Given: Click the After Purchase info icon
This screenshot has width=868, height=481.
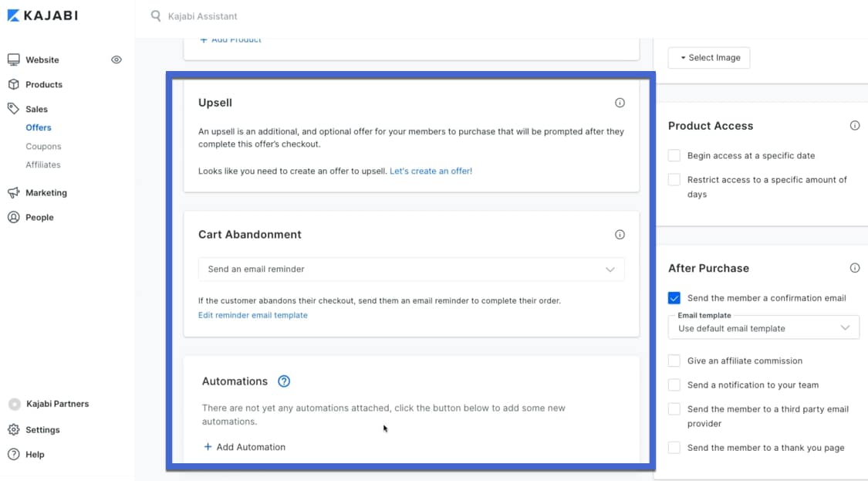Looking at the screenshot, I should (854, 268).
